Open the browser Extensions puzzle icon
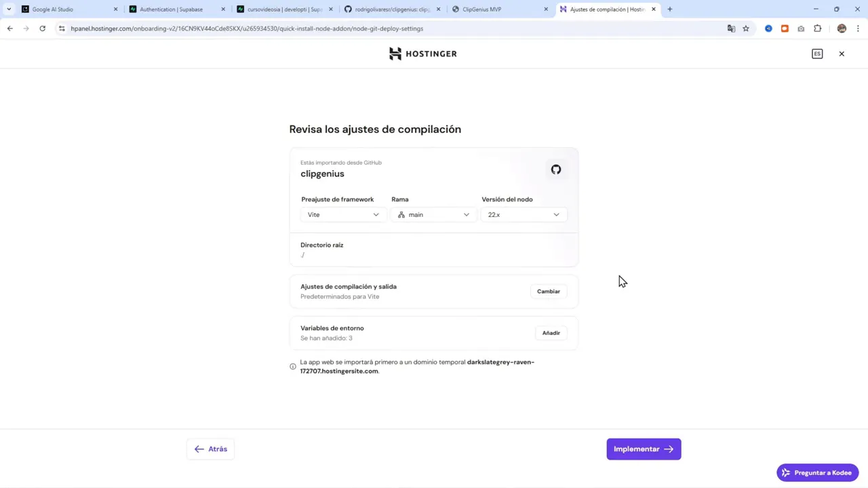Viewport: 868px width, 488px height. click(x=817, y=28)
